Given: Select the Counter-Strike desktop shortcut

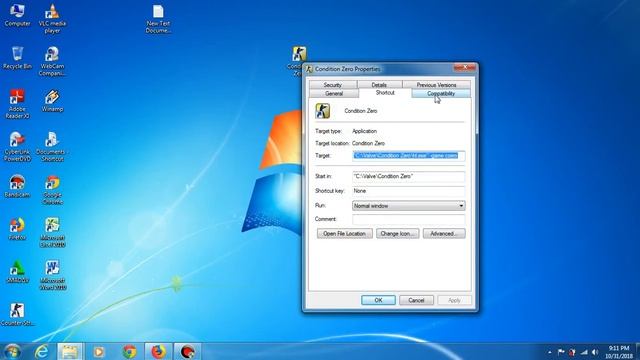Looking at the screenshot, I should (17, 315).
